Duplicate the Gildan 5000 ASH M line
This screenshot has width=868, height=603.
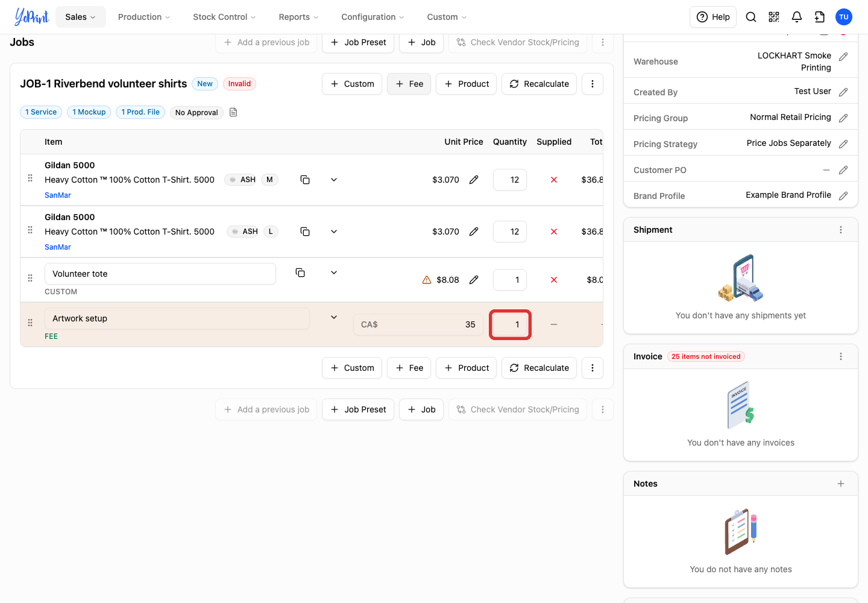[305, 180]
